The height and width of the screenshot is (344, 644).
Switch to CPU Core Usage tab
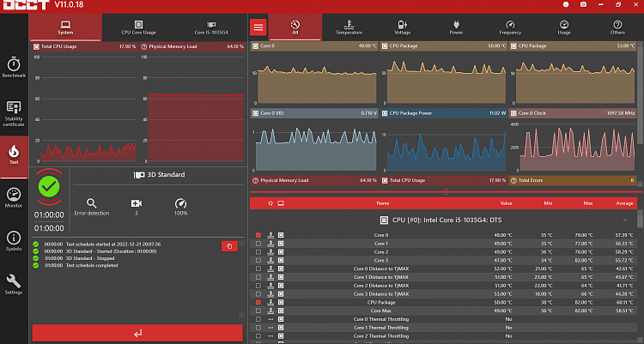138,27
